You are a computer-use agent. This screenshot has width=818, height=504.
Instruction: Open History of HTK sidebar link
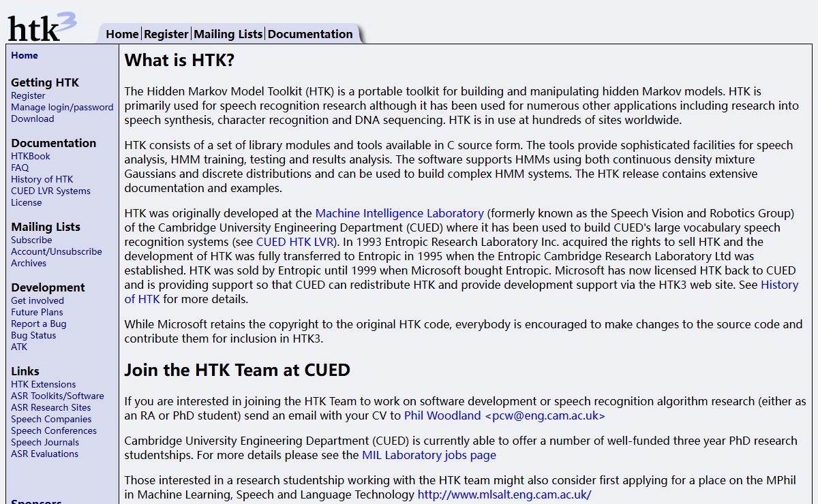[x=42, y=179]
